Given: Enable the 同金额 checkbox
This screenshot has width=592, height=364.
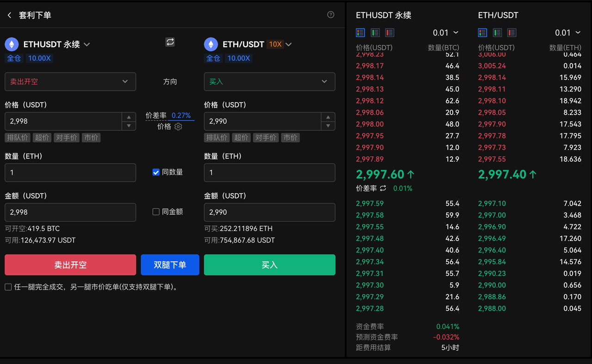Looking at the screenshot, I should [156, 212].
